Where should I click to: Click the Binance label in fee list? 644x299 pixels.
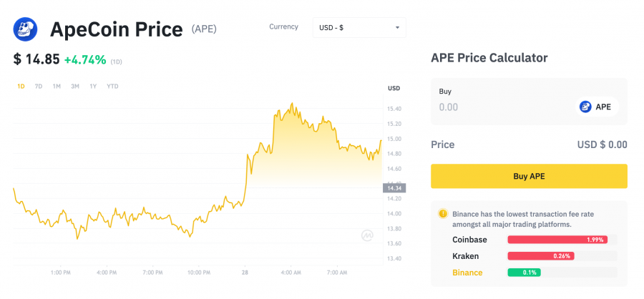tap(467, 273)
